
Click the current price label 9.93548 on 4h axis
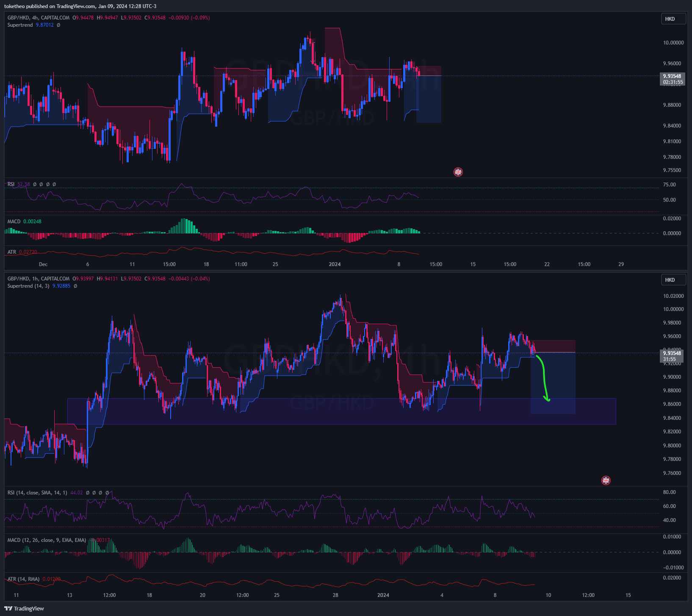[x=672, y=79]
